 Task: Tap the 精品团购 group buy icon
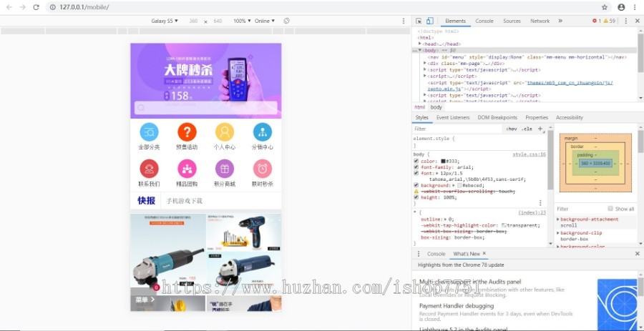point(187,169)
